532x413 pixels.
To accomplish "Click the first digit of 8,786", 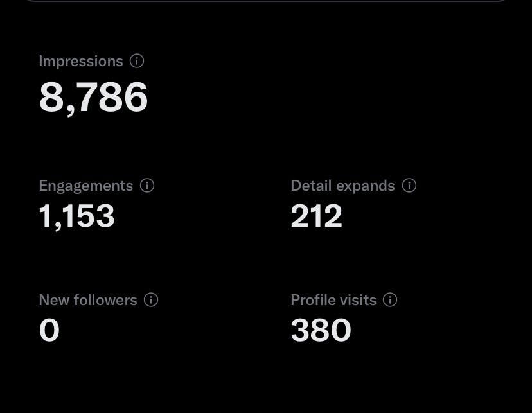I will click(x=51, y=97).
